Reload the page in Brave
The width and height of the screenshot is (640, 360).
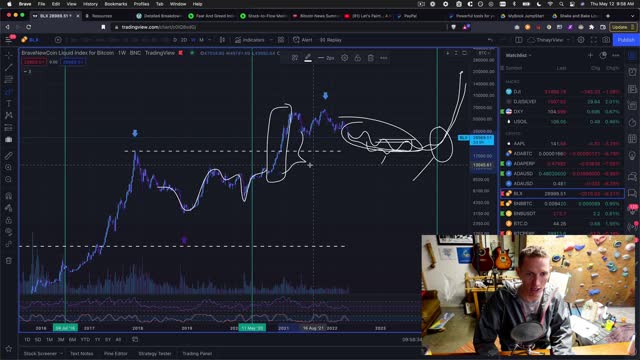point(29,27)
